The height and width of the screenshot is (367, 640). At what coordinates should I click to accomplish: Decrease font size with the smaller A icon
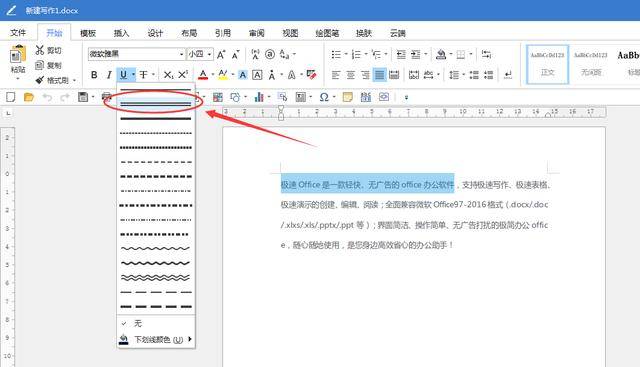236,54
